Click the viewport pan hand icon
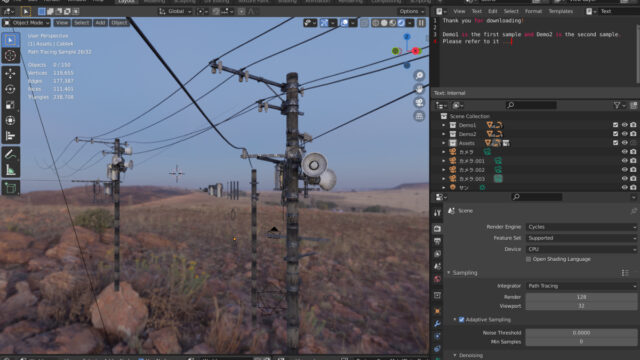640x360 pixels. (x=419, y=89)
